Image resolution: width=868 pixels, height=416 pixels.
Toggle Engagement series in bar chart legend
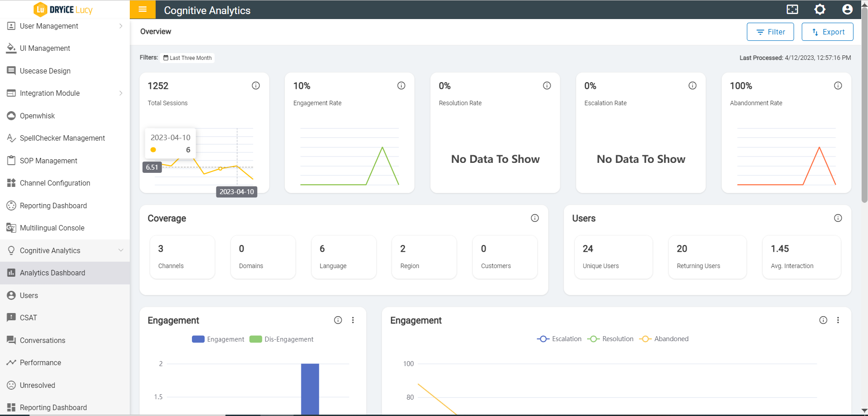point(218,339)
